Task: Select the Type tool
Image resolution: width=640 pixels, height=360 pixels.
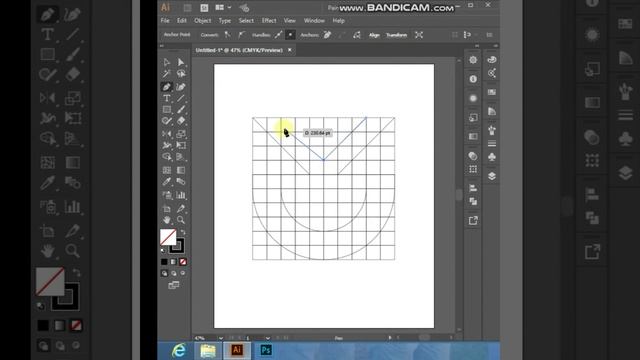Action: click(167, 98)
